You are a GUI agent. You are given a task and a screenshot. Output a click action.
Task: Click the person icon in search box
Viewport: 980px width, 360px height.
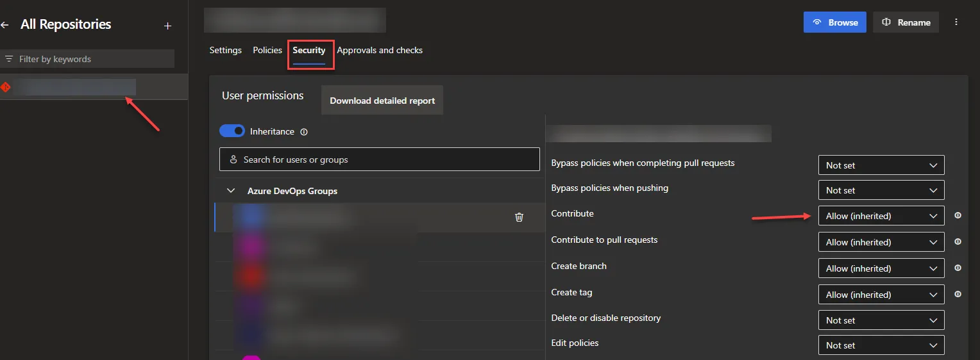[x=233, y=160]
